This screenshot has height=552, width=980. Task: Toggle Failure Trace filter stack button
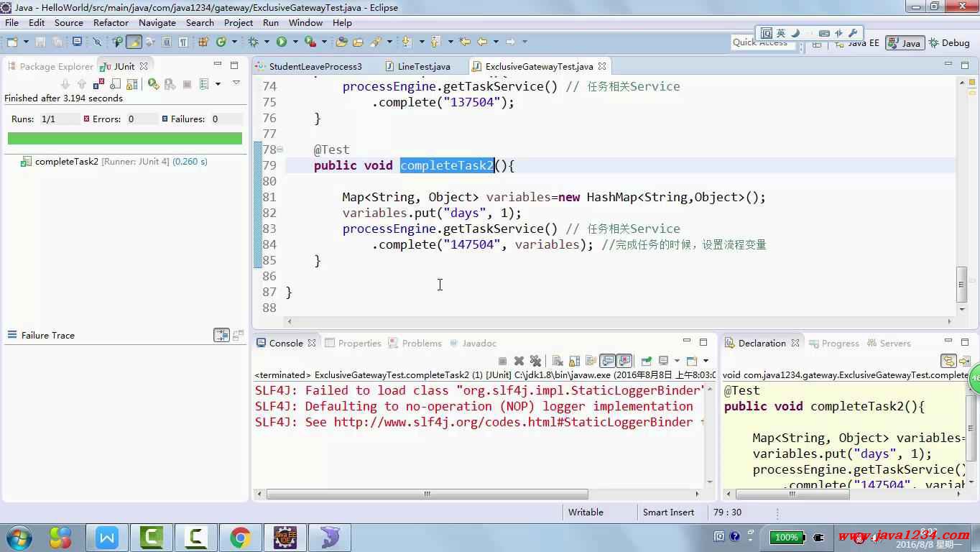[x=221, y=336]
